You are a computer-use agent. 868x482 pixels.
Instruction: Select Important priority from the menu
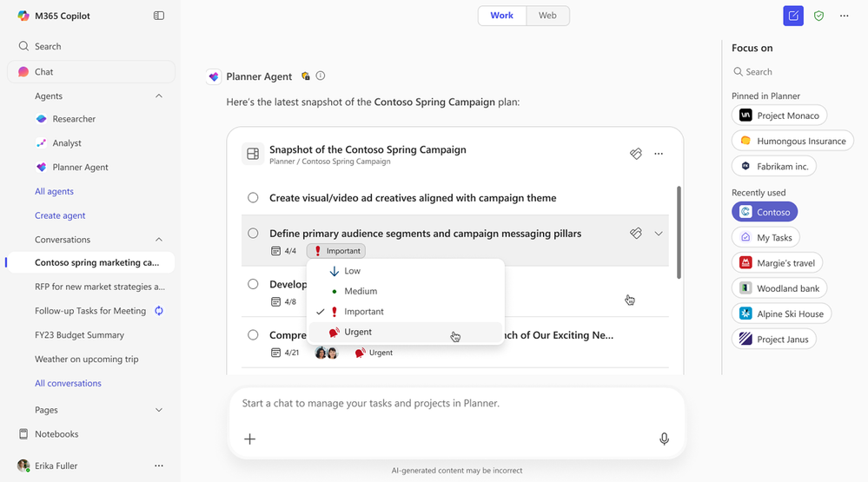[406, 312]
